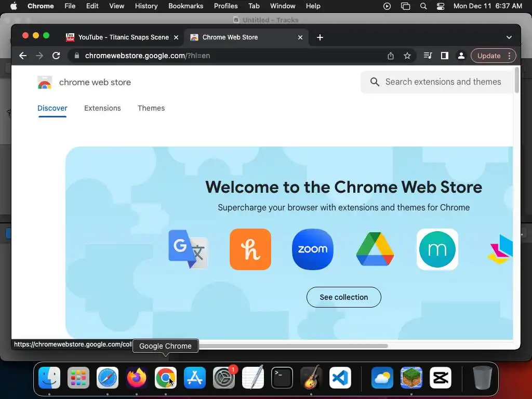
Task: Click the Update button in Chrome toolbar
Action: (x=489, y=56)
